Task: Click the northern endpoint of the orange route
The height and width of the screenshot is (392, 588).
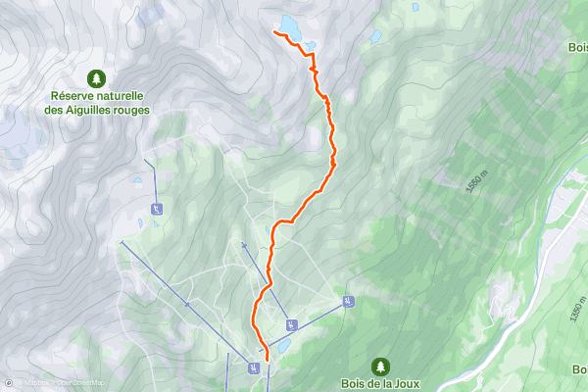Action: [x=274, y=32]
